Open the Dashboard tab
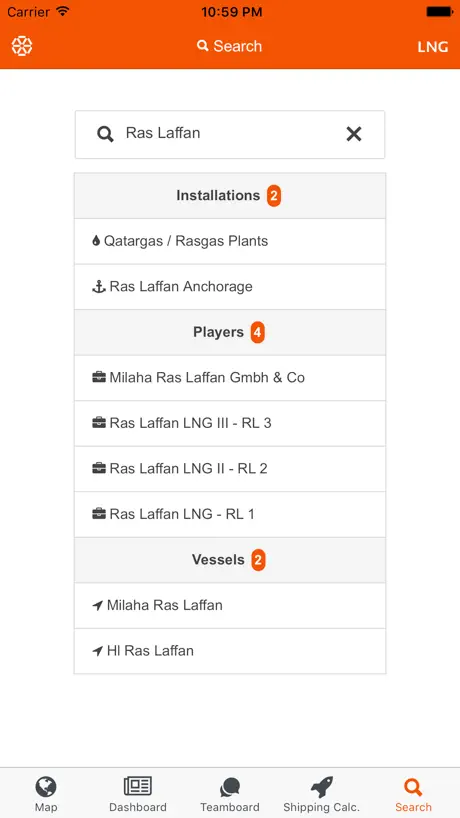This screenshot has width=460, height=818. pyautogui.click(x=138, y=793)
